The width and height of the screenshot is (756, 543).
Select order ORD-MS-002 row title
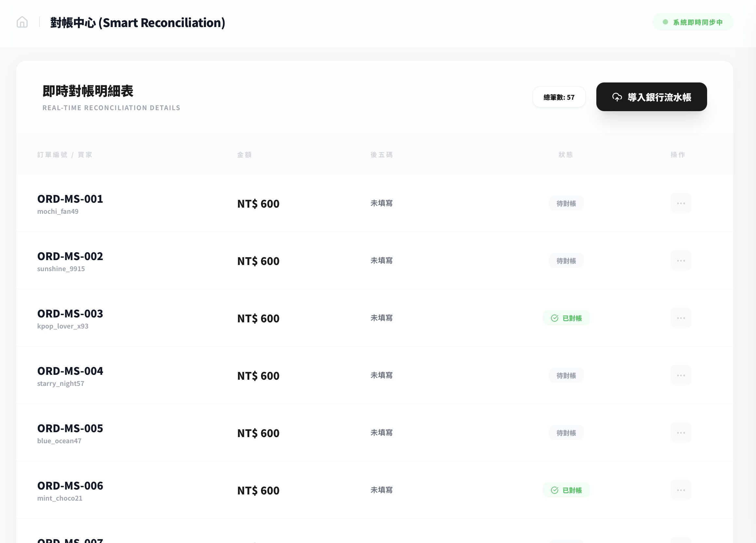70,256
